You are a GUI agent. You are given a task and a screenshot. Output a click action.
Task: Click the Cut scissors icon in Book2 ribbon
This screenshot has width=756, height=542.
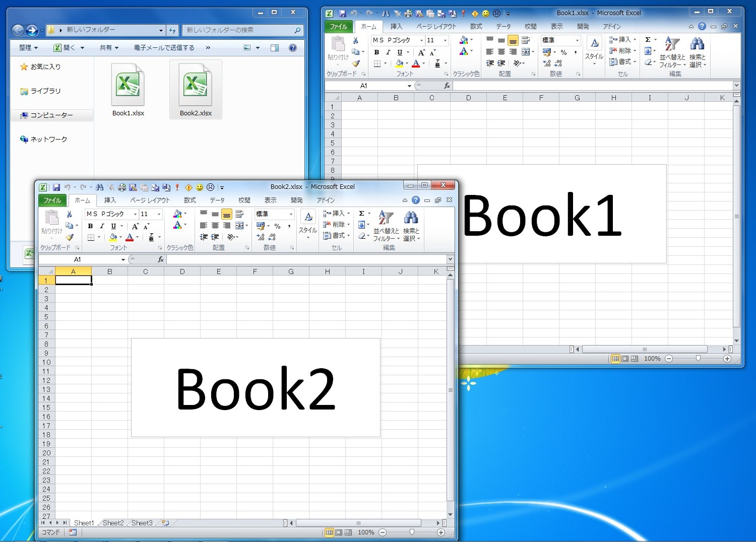pos(70,214)
